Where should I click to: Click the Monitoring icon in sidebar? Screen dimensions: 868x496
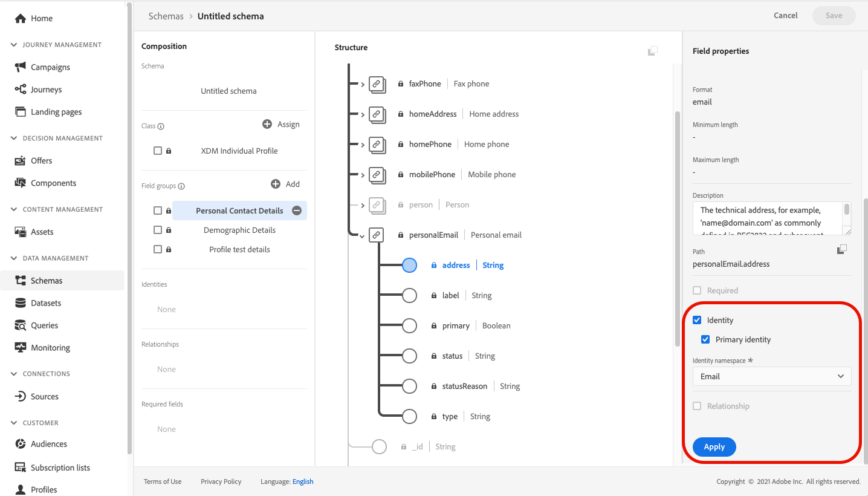click(x=21, y=348)
